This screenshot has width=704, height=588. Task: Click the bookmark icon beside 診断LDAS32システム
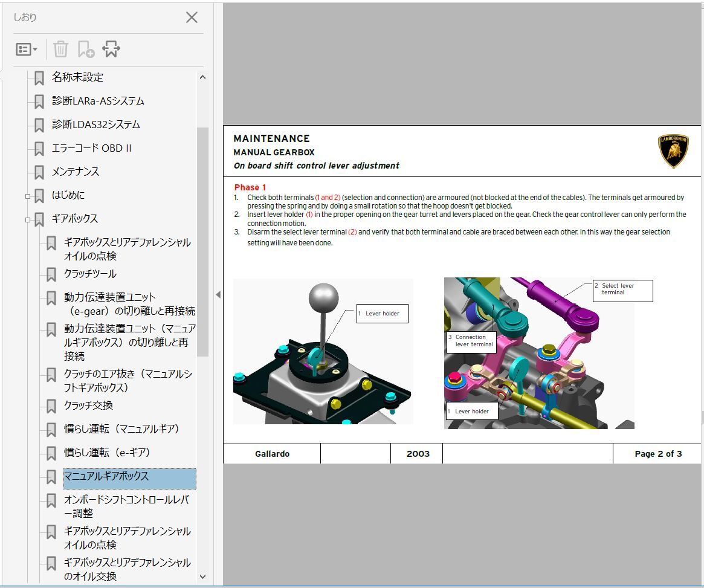[x=39, y=124]
